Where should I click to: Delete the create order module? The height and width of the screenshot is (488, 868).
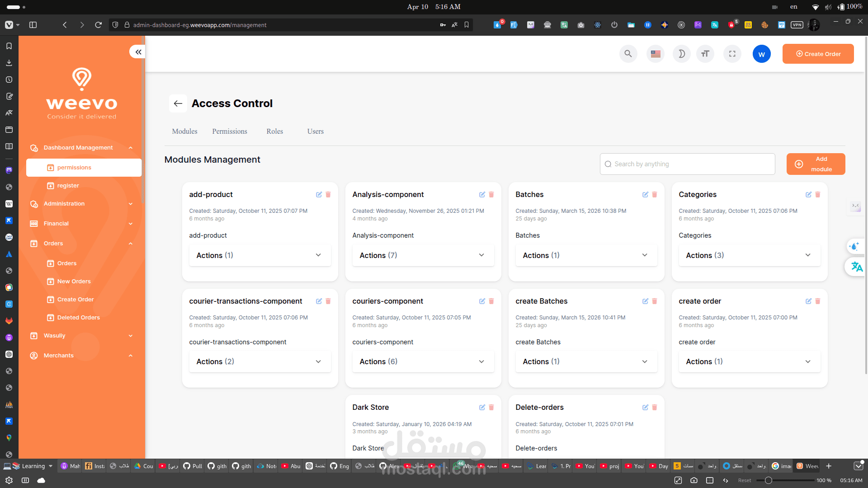tap(817, 301)
